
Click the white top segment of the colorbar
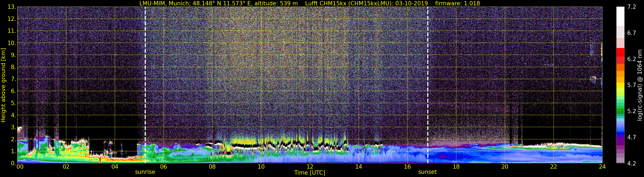click(x=620, y=16)
